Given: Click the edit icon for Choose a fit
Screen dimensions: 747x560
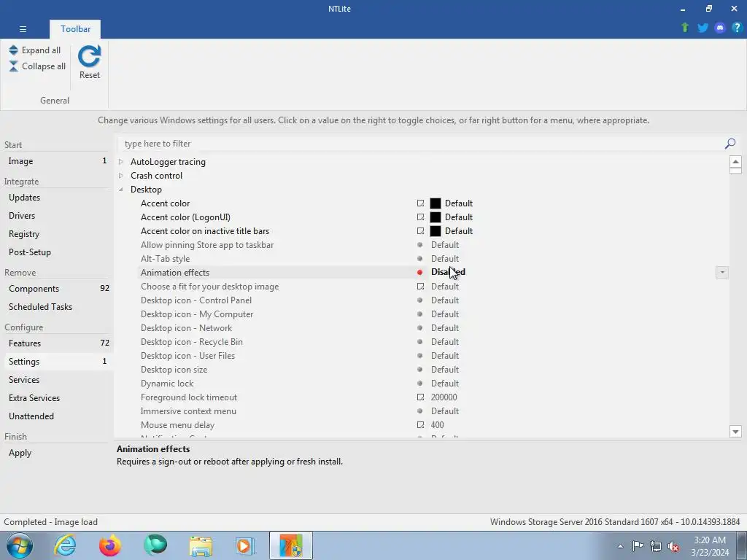Looking at the screenshot, I should 420,286.
